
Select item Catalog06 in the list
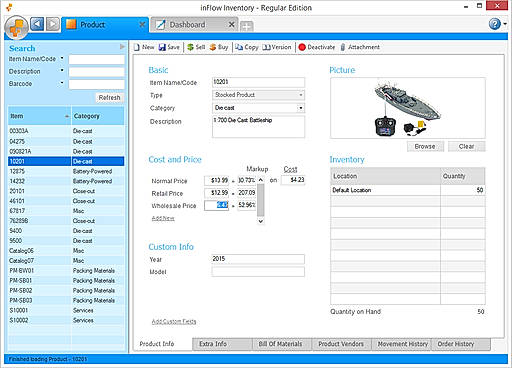pos(66,251)
